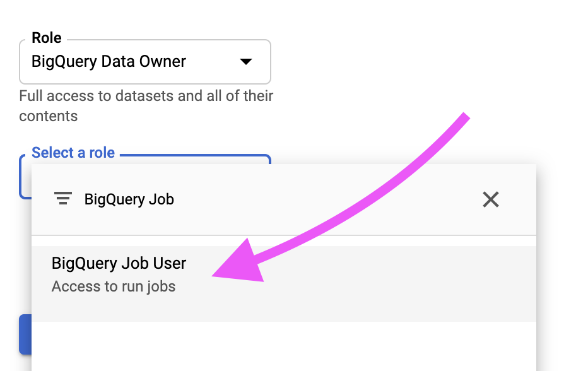Click the partially hidden blue button
Image resolution: width=588 pixels, height=371 pixels.
point(25,334)
